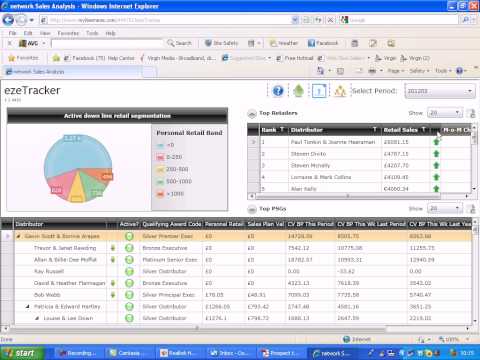The image size is (480, 360).
Task: Click export icon beside Top PSGs Show
Action: tap(471, 209)
